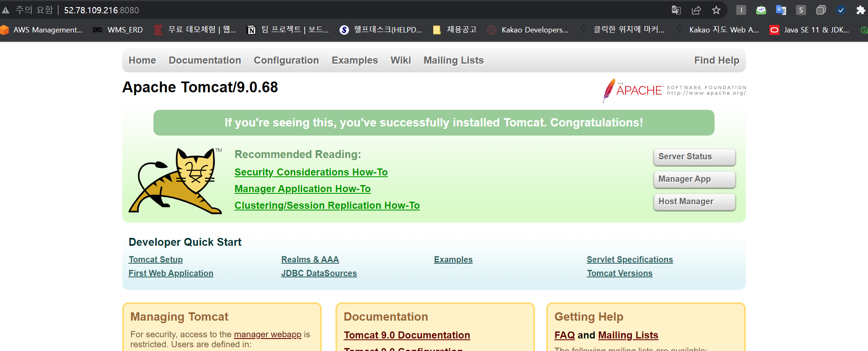This screenshot has height=351, width=868.
Task: Open the Google Translate extension icon
Action: pyautogui.click(x=781, y=10)
